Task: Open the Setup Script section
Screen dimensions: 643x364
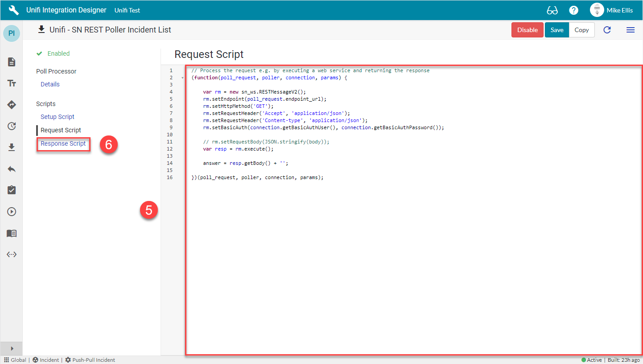Action: (x=57, y=116)
